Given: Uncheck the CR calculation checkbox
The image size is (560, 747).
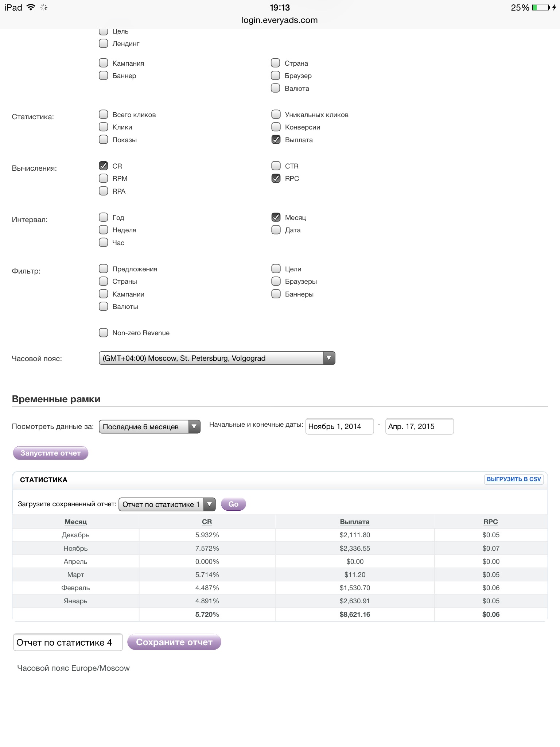Looking at the screenshot, I should click(x=104, y=166).
